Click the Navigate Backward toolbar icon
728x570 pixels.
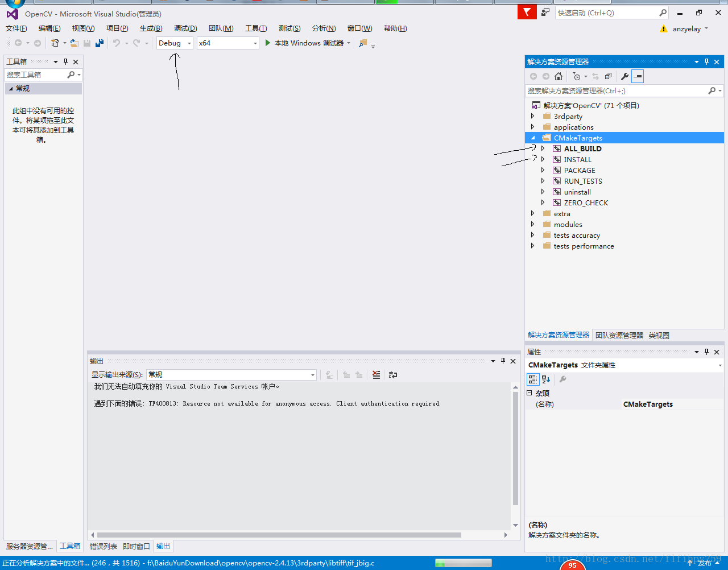(18, 43)
